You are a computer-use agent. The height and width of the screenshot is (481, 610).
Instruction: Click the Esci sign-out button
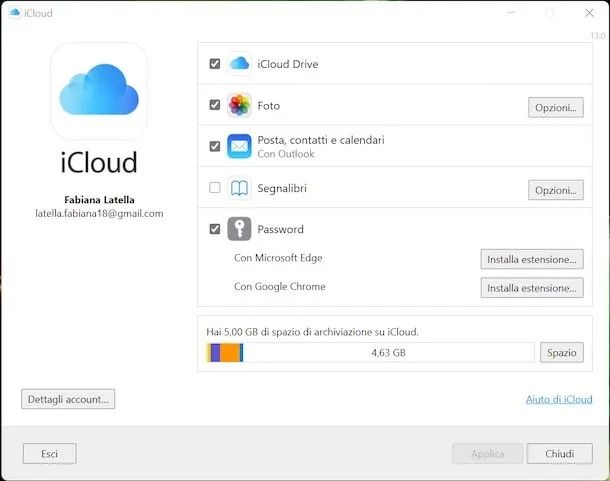click(50, 454)
